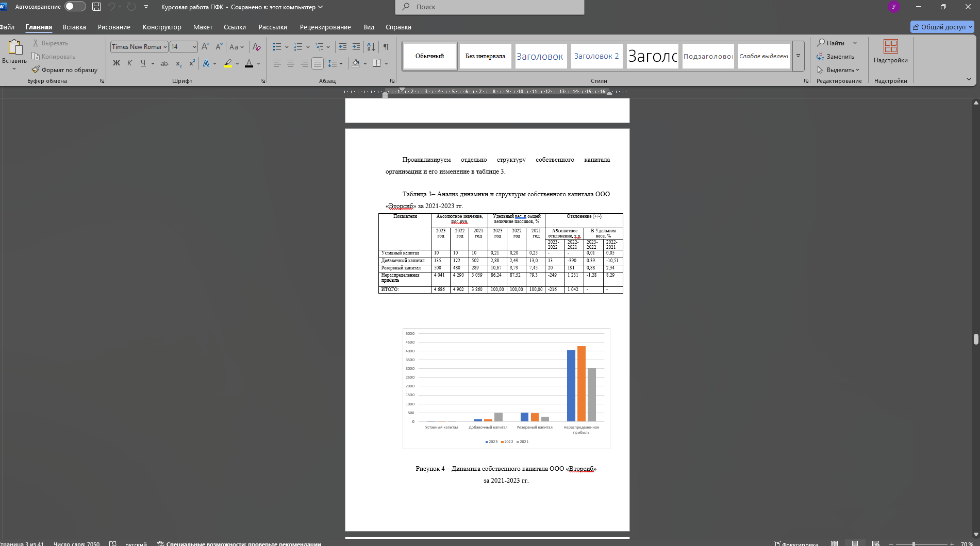
Task: Open the user account avatar
Action: pyautogui.click(x=894, y=7)
